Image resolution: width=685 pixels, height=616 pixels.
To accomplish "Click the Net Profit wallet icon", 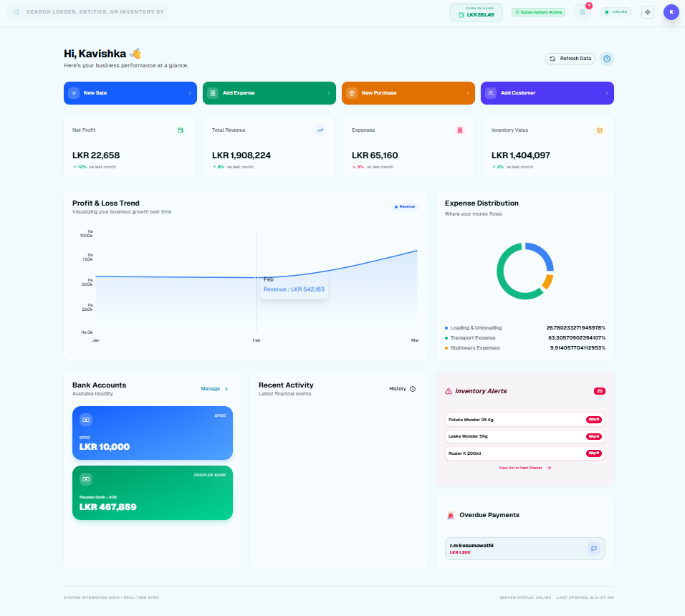I will pyautogui.click(x=181, y=130).
